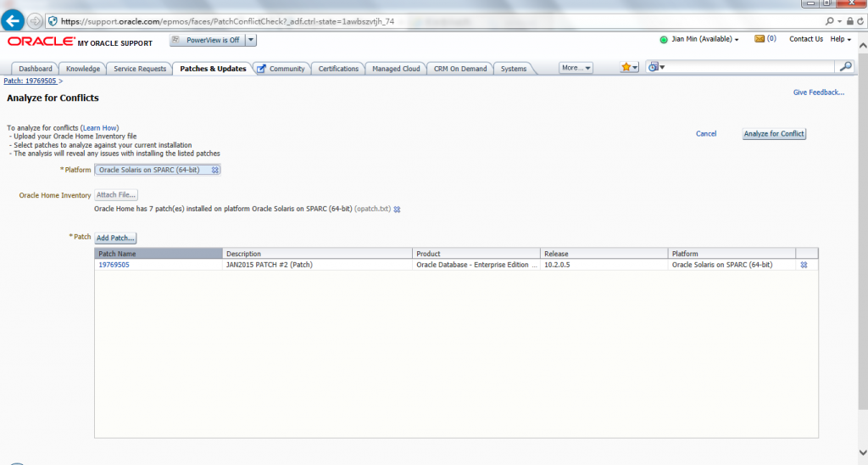Click the mail count (0) link
This screenshot has width=868, height=465.
pyautogui.click(x=771, y=39)
